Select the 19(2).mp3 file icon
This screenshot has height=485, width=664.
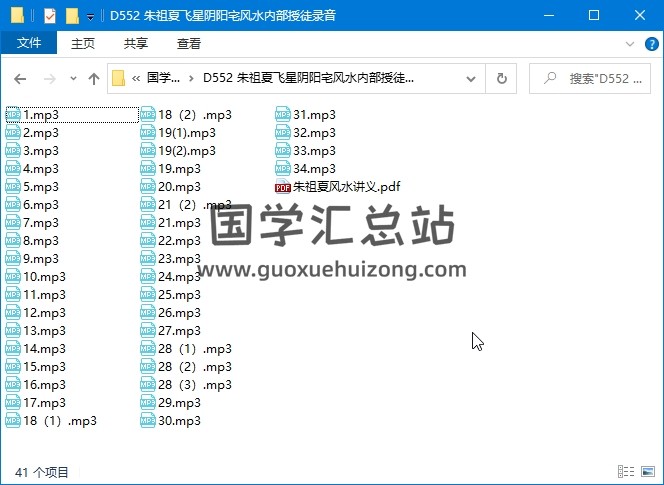tap(148, 151)
